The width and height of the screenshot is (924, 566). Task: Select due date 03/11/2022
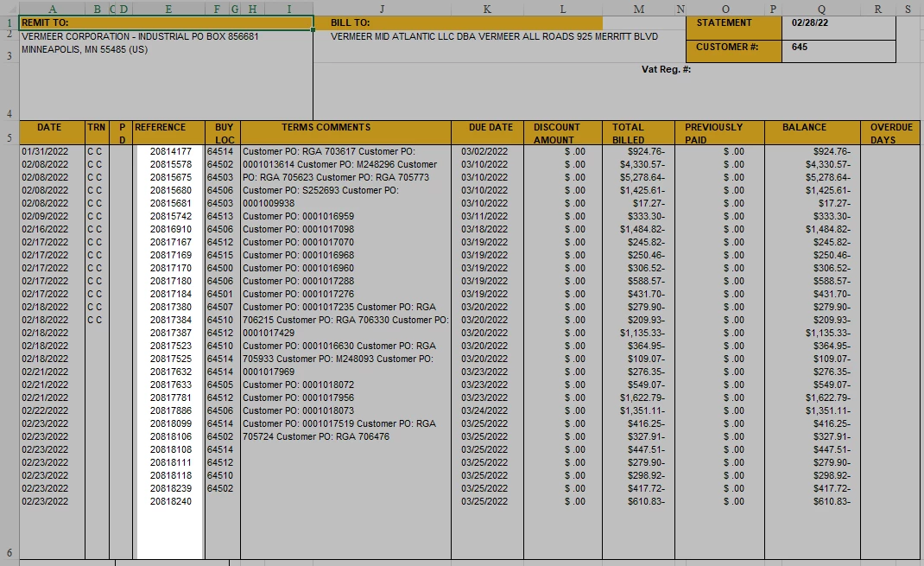(x=484, y=216)
